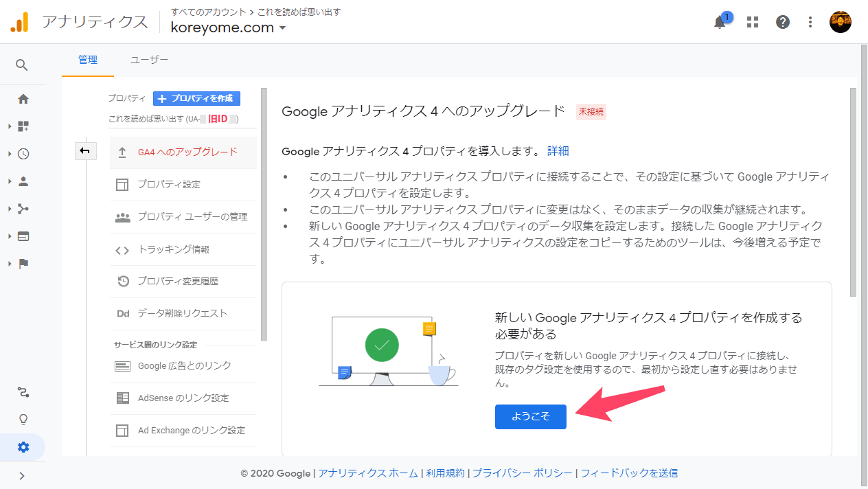
Task: Expand the sidebar with bottom chevron
Action: (x=22, y=475)
